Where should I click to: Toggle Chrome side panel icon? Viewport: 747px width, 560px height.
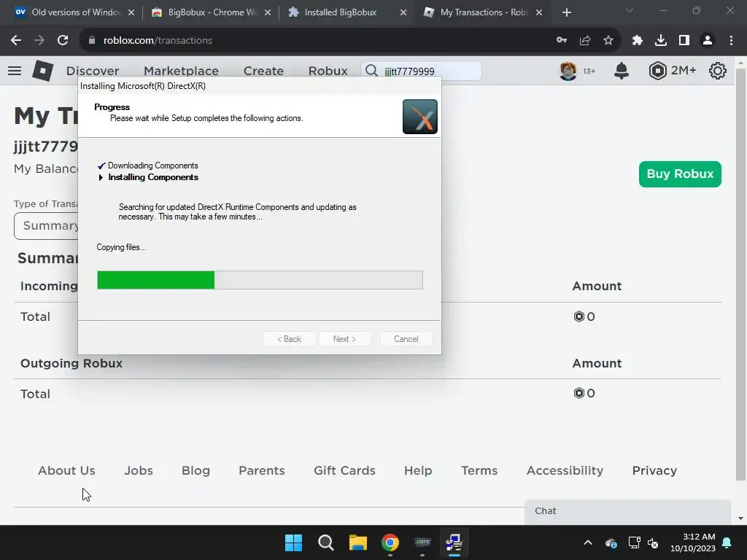pyautogui.click(x=684, y=41)
